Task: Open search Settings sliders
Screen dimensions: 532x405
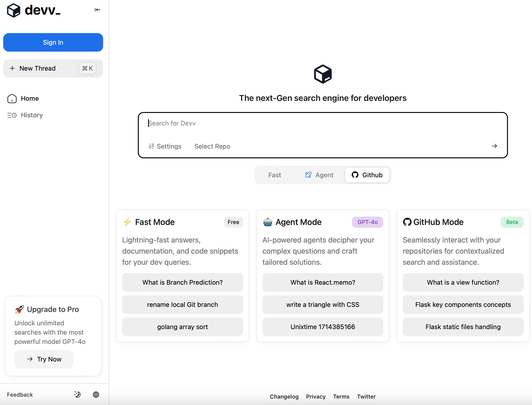Action: [165, 146]
